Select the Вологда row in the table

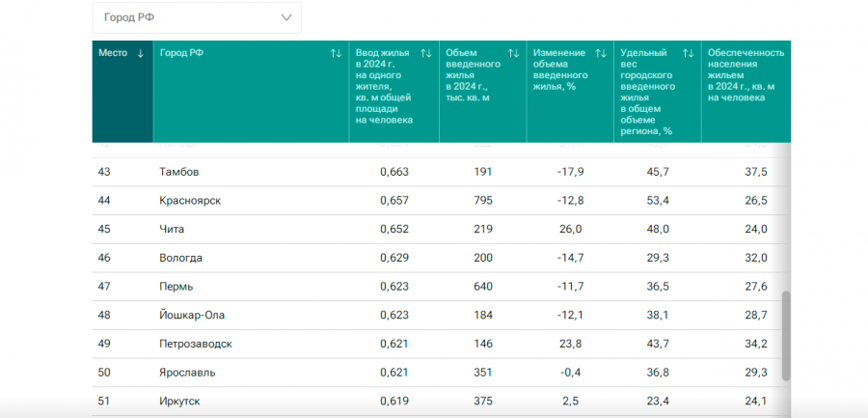coord(180,258)
